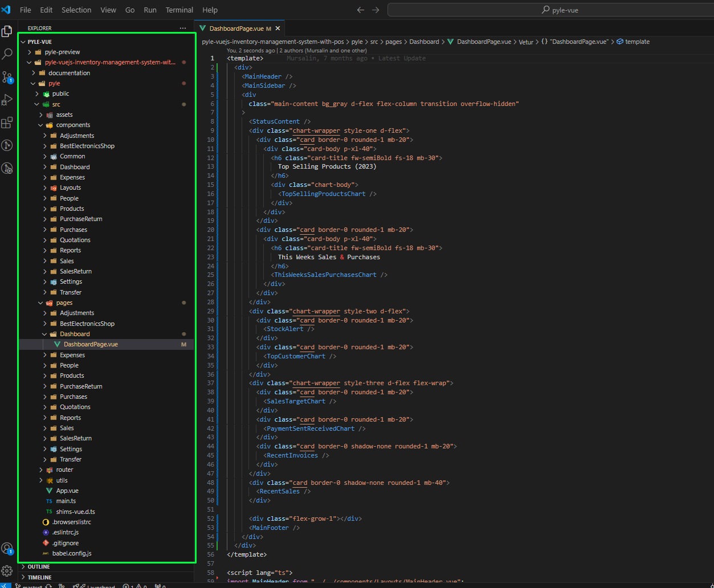Click the pyle-vue command center search box
The height and width of the screenshot is (588, 714).
[550, 10]
